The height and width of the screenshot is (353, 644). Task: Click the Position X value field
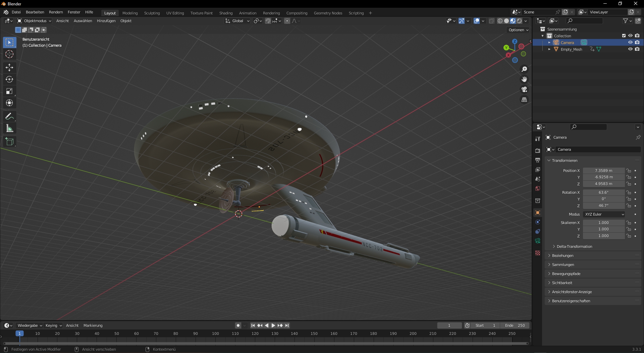click(x=604, y=171)
